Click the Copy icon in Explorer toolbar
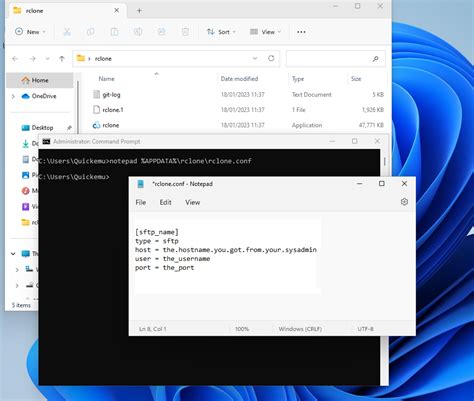The width and height of the screenshot is (474, 401). click(x=90, y=32)
